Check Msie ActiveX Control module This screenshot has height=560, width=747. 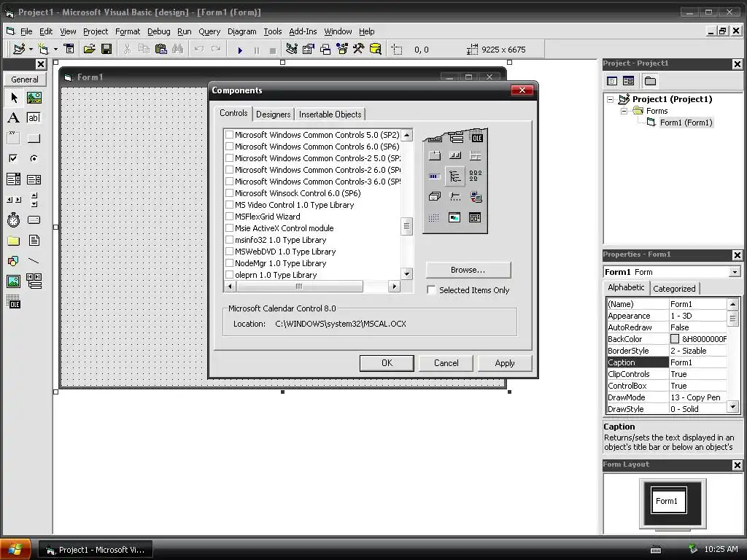coord(230,228)
